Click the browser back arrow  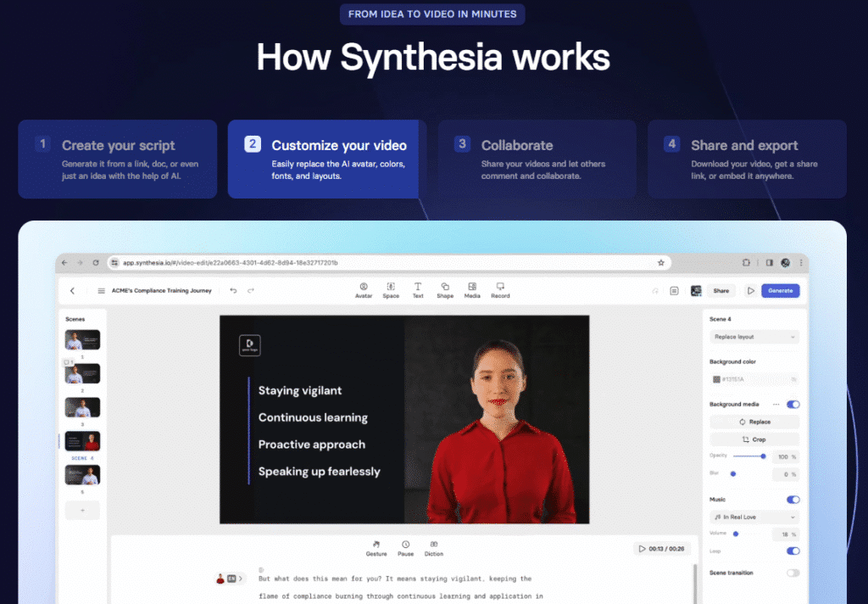[x=64, y=263]
